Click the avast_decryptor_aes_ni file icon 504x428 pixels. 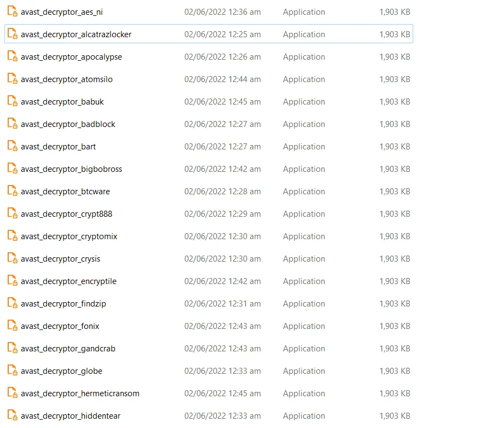[x=13, y=11]
